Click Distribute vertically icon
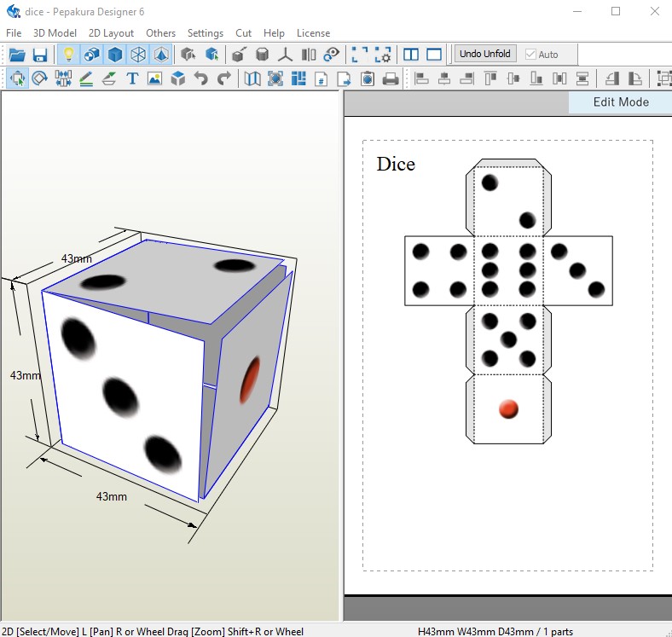The image size is (672, 637). click(x=582, y=78)
